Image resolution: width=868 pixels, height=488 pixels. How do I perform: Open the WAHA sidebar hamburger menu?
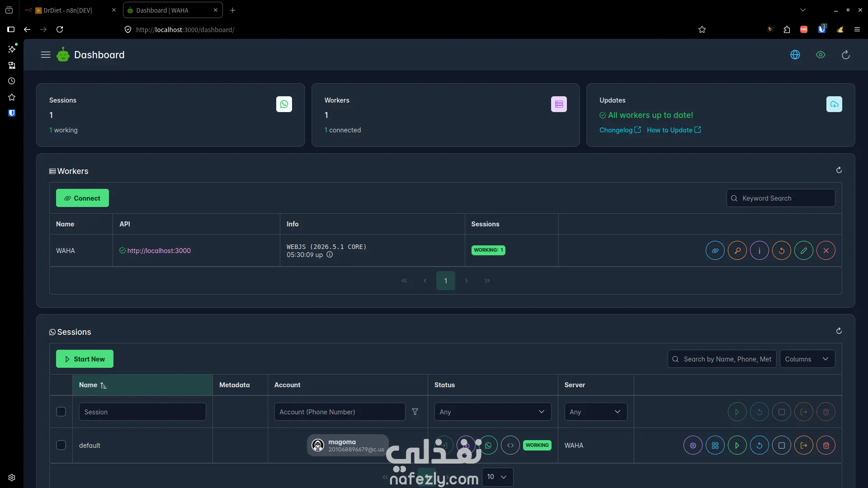(x=46, y=55)
